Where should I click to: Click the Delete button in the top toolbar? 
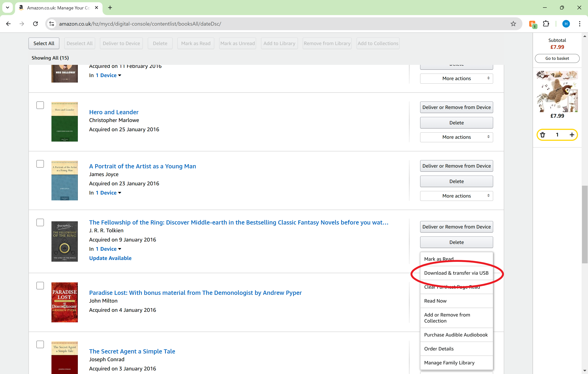(x=160, y=43)
